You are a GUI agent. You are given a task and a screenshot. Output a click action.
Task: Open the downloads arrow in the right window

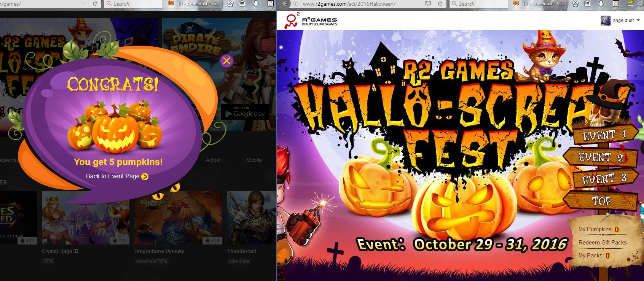(601, 4)
